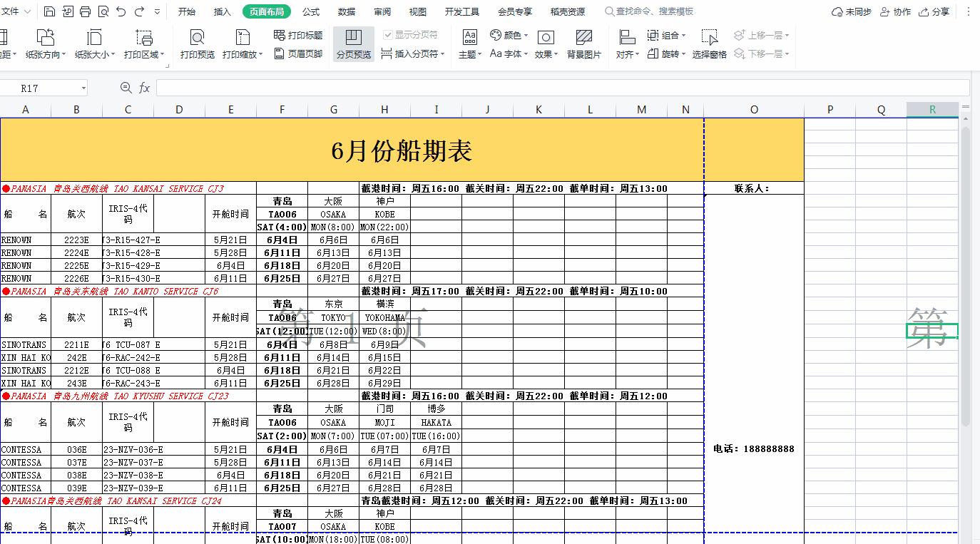Open the 数据 ribbon tab
This screenshot has height=544, width=980.
[347, 11]
